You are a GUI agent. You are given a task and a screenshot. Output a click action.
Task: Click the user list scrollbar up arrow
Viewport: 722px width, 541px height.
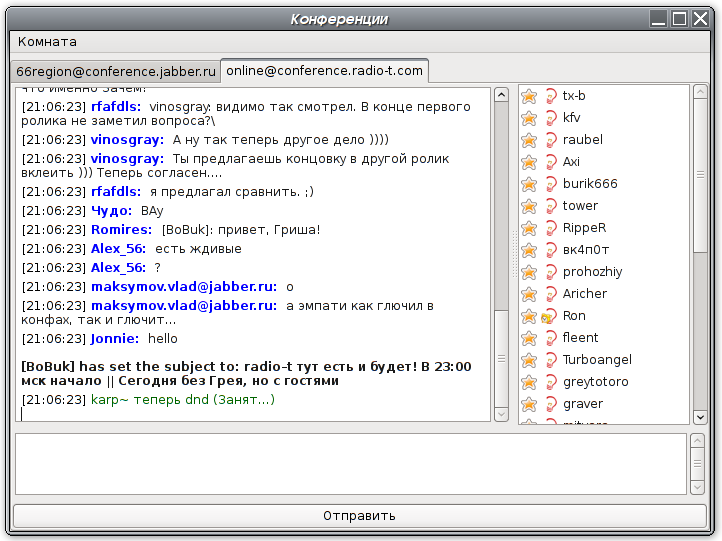point(700,93)
